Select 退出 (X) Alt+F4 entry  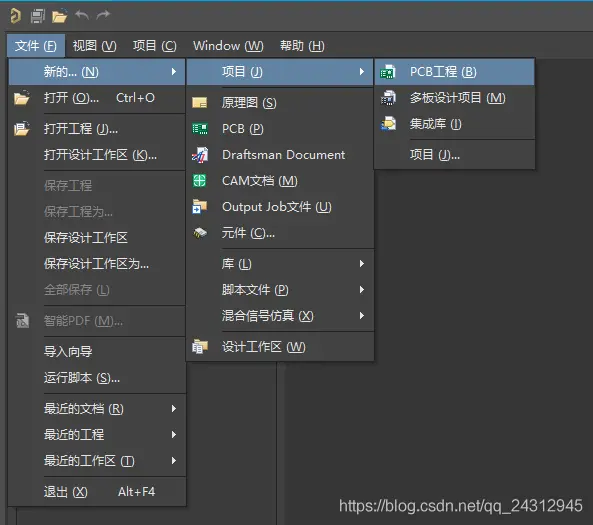(x=97, y=492)
